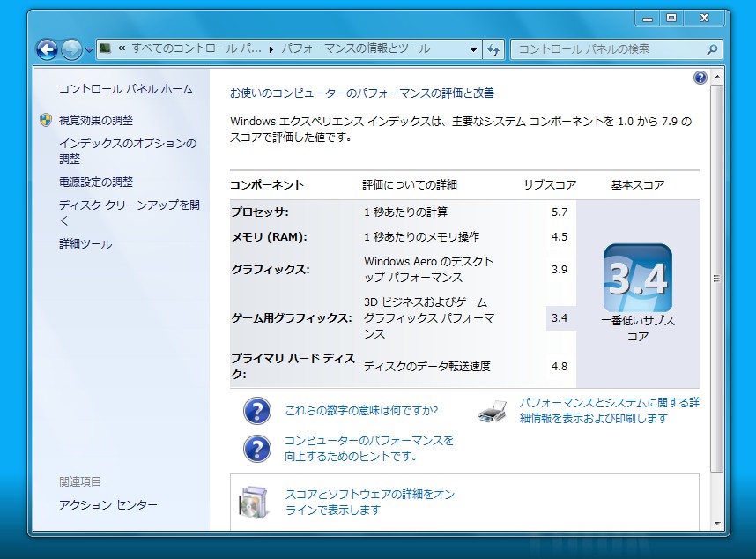The width and height of the screenshot is (756, 559).
Task: Open スコアとソフトウェアの詳細をオンラインで表示します link
Action: point(370,502)
